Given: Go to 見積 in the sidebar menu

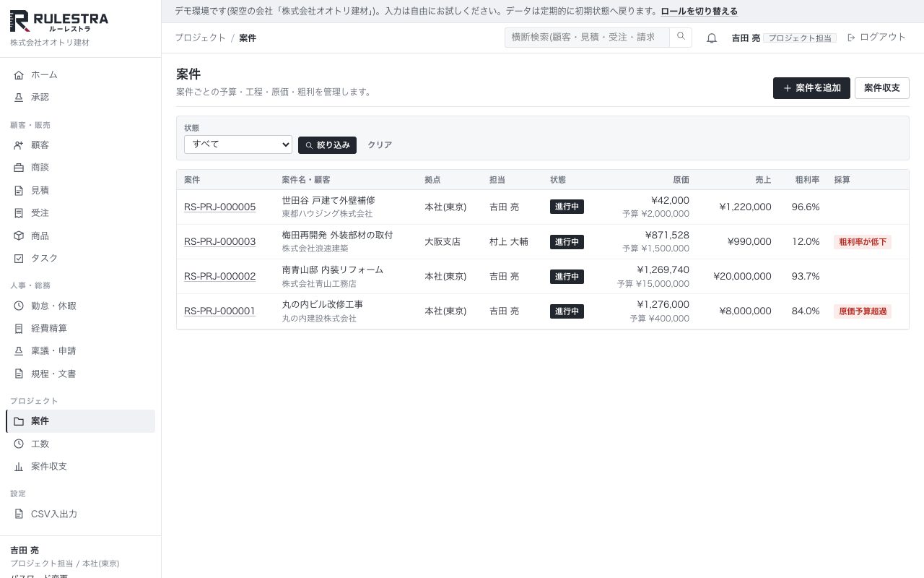Looking at the screenshot, I should click(x=80, y=191).
